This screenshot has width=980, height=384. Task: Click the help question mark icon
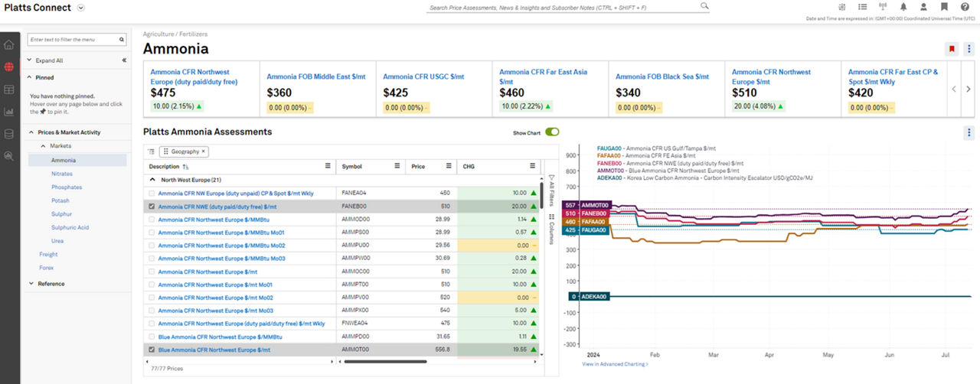pyautogui.click(x=965, y=7)
